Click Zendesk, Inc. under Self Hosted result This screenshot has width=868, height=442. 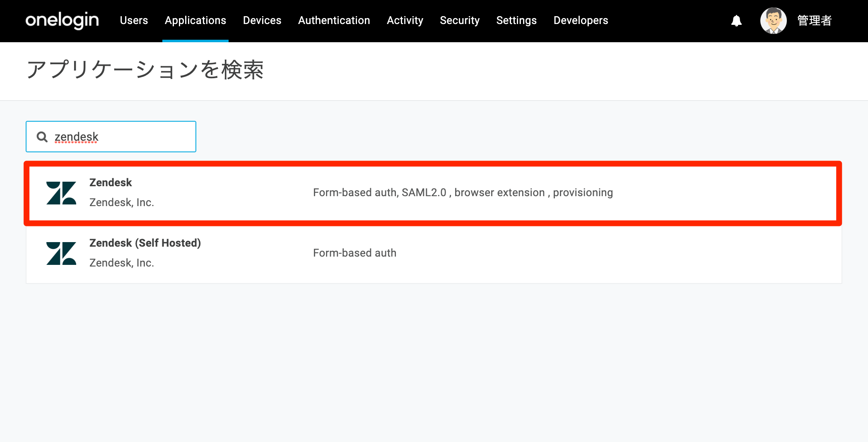pos(122,263)
